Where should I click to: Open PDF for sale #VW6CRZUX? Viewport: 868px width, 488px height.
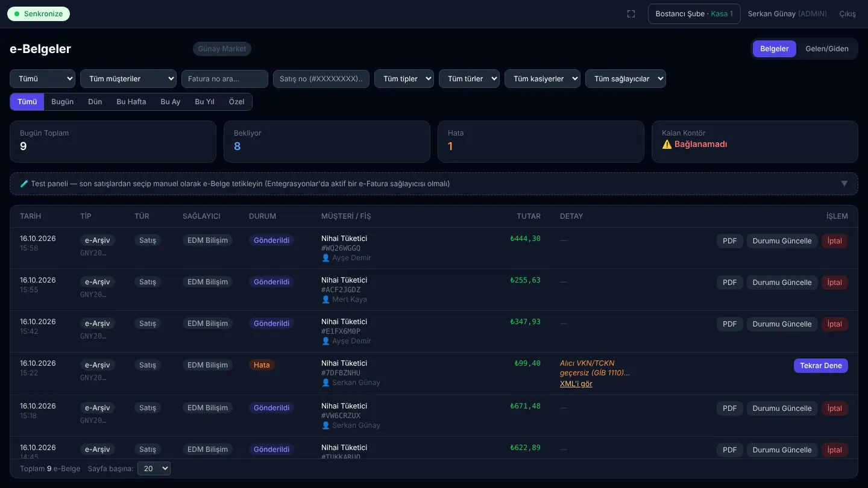(730, 408)
